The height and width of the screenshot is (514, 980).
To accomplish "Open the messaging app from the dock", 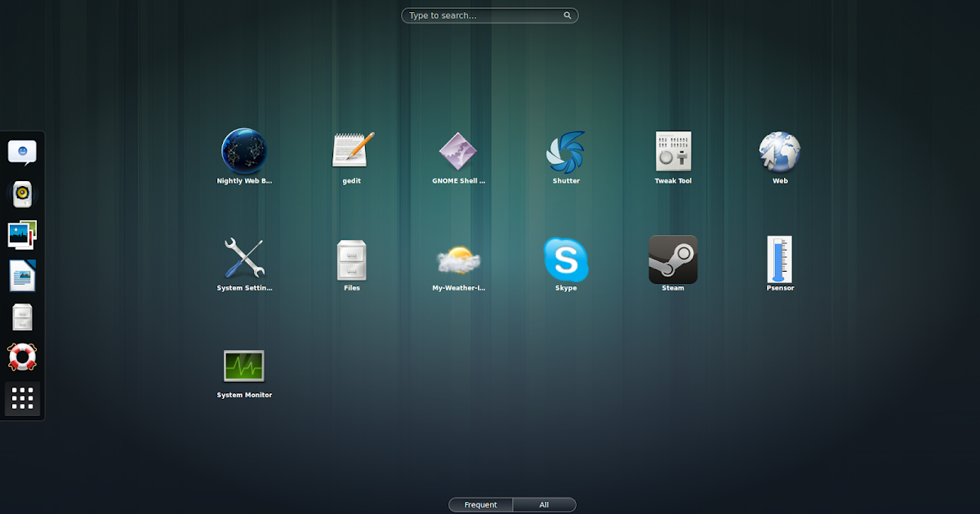I will 22,152.
